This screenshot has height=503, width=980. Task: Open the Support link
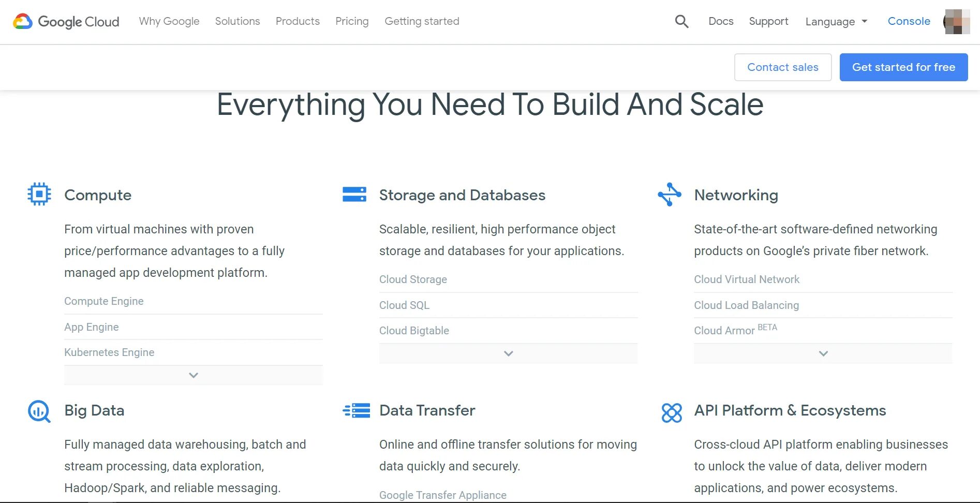pos(768,21)
